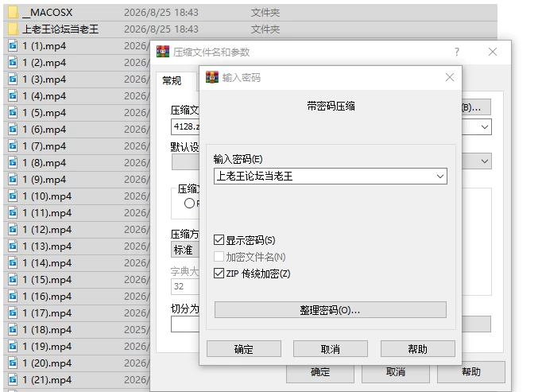The height and width of the screenshot is (392, 542).
Task: Select the partially hidden 压缩 format radio button
Action: coord(189,203)
